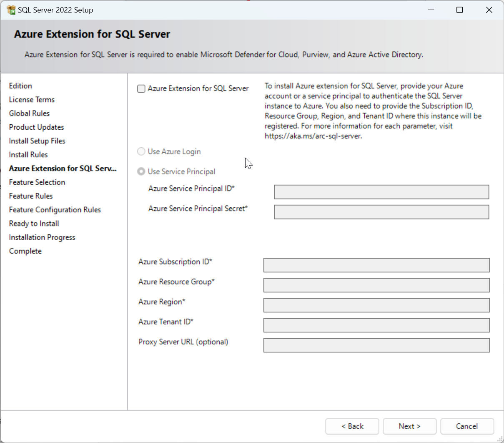Click the Azure Tenant ID input field
The height and width of the screenshot is (443, 504).
point(376,325)
